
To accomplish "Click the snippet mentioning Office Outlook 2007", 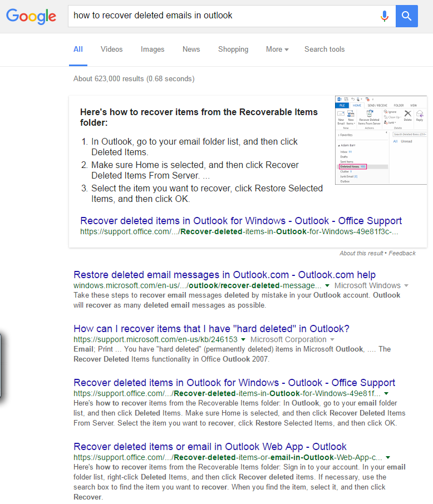I will (x=232, y=354).
